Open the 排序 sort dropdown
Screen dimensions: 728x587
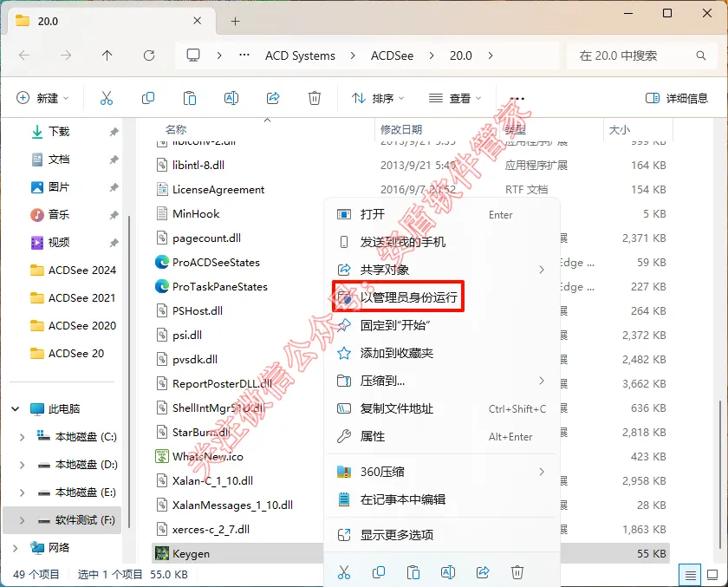[378, 98]
